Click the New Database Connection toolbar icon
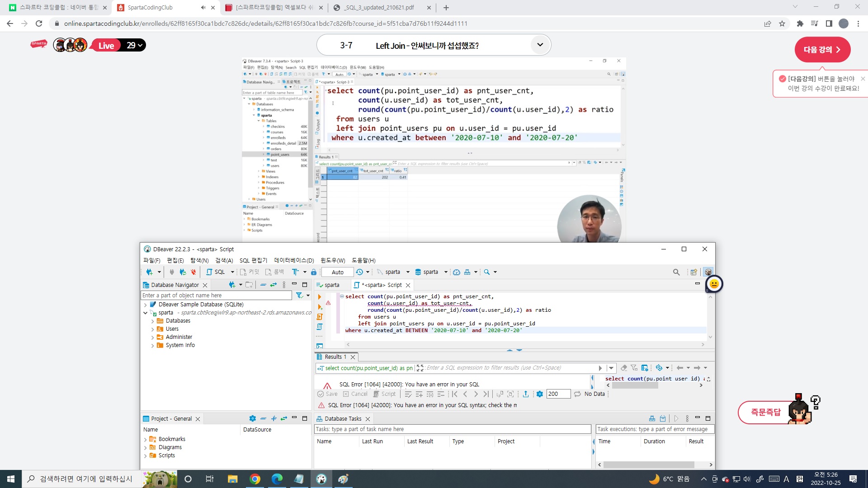Viewport: 868px width, 488px height. click(149, 272)
